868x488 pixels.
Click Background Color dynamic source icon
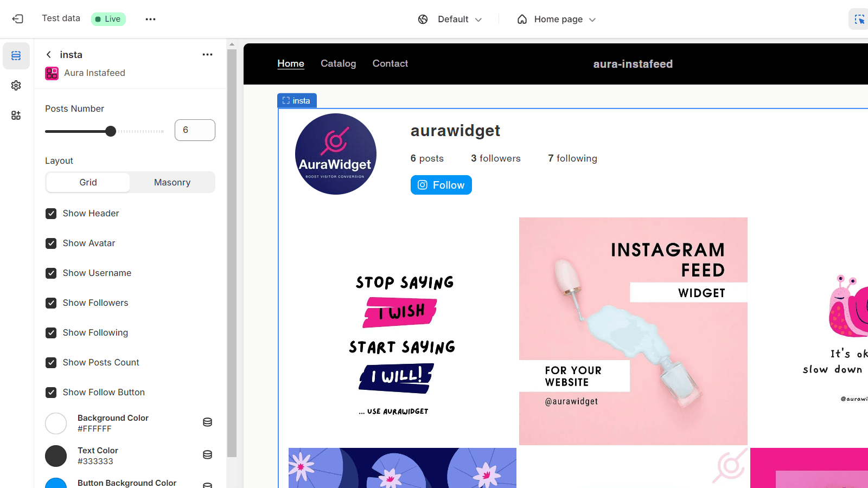207,422
